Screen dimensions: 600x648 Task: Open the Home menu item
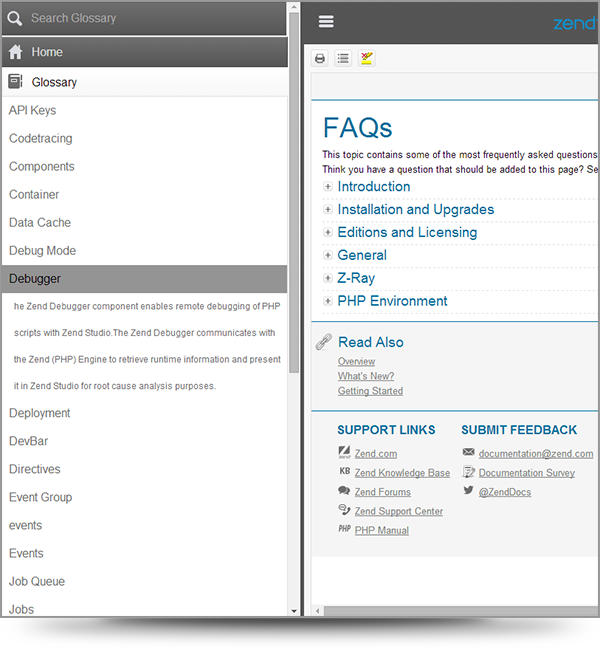[145, 52]
